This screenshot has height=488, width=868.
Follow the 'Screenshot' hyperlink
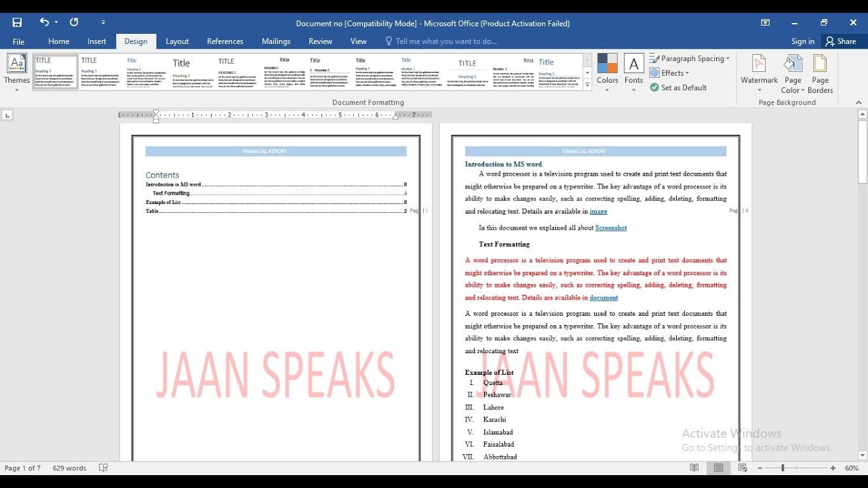(611, 228)
